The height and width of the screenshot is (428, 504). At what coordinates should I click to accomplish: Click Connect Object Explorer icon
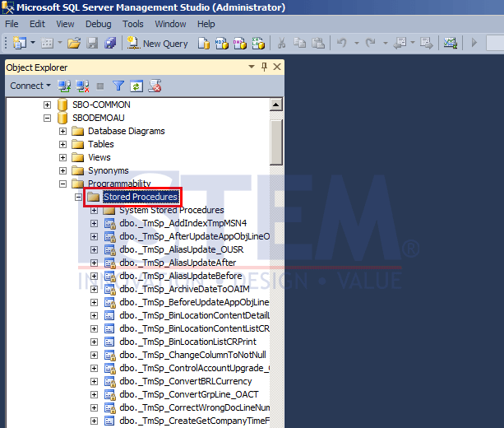click(x=64, y=86)
